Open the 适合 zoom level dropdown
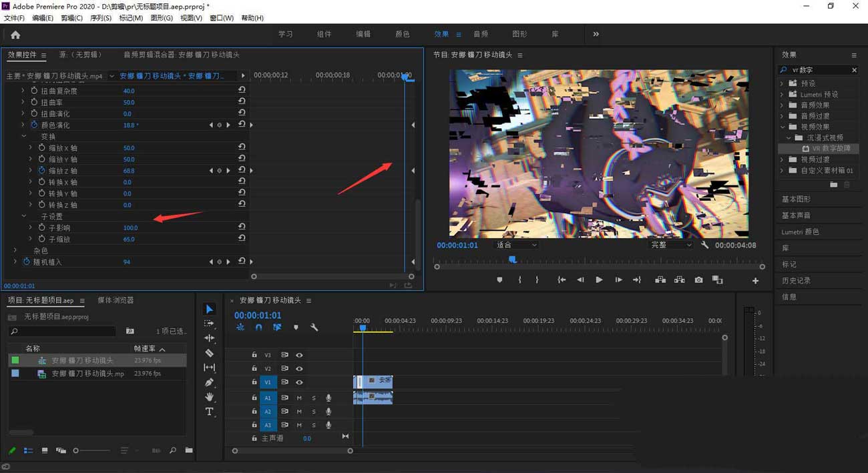This screenshot has width=868, height=473. [516, 245]
